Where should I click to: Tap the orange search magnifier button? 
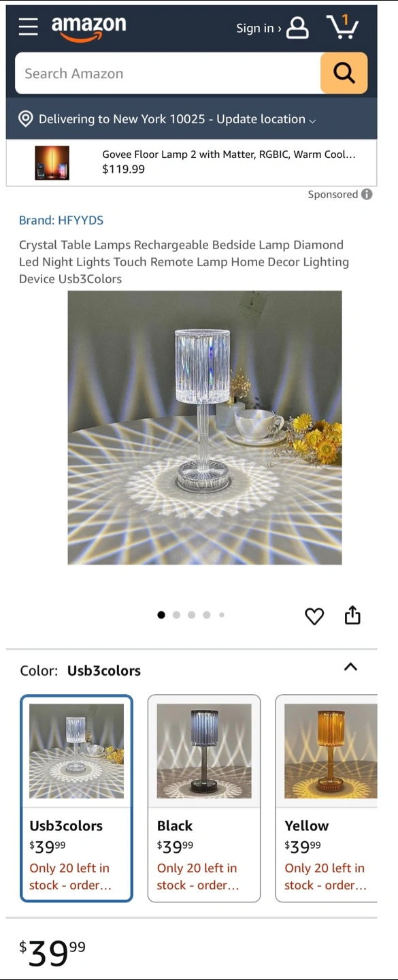tap(344, 73)
